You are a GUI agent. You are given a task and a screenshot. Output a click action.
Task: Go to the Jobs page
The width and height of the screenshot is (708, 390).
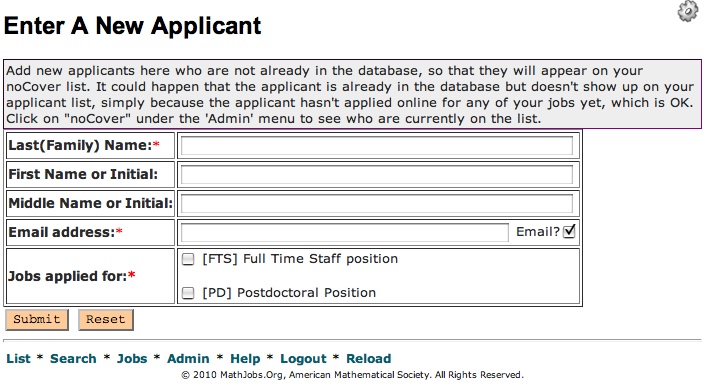(x=132, y=358)
